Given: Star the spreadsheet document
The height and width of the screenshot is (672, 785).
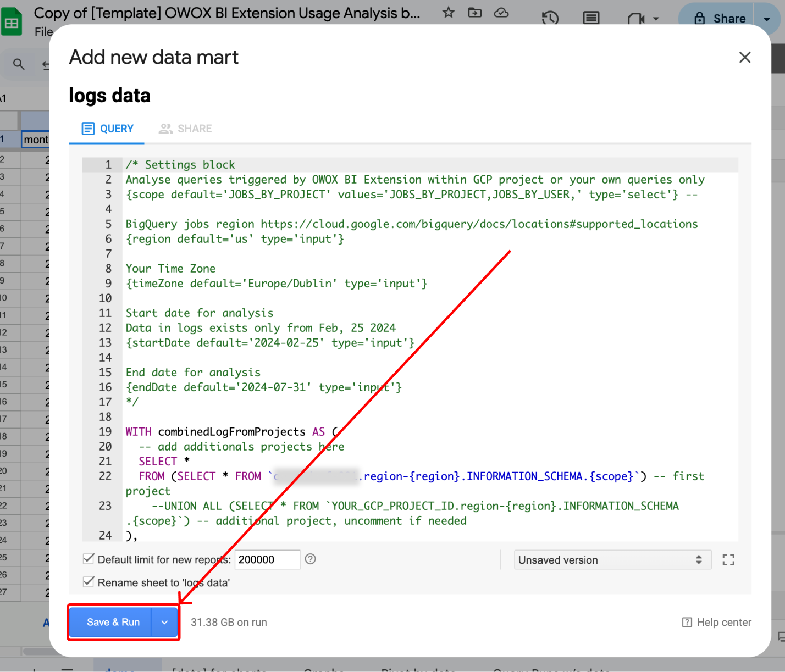Looking at the screenshot, I should (x=449, y=13).
